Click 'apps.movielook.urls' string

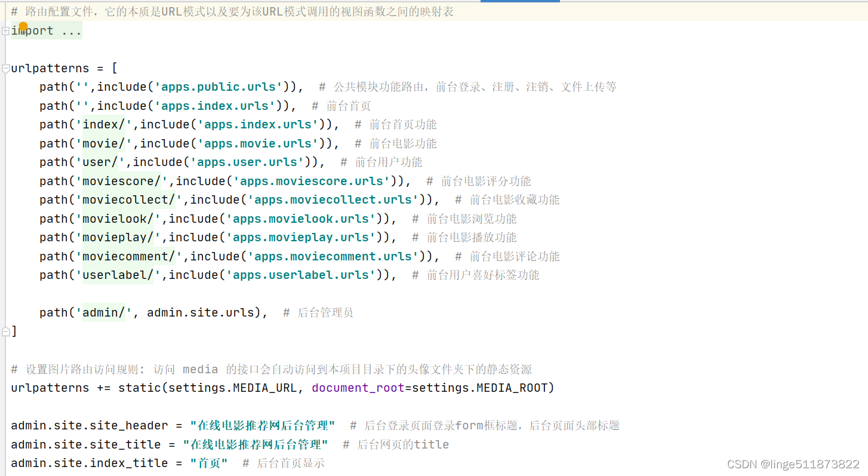[x=301, y=219]
